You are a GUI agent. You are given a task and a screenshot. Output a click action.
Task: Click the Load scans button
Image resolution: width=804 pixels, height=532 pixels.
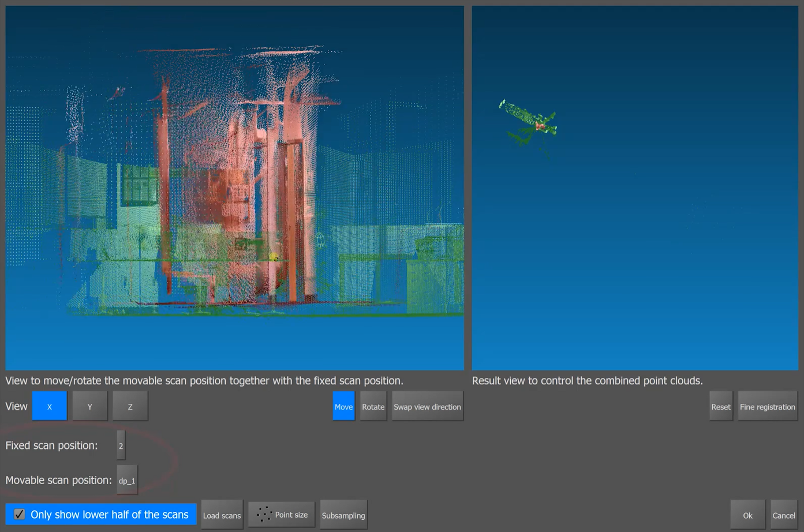pos(222,515)
